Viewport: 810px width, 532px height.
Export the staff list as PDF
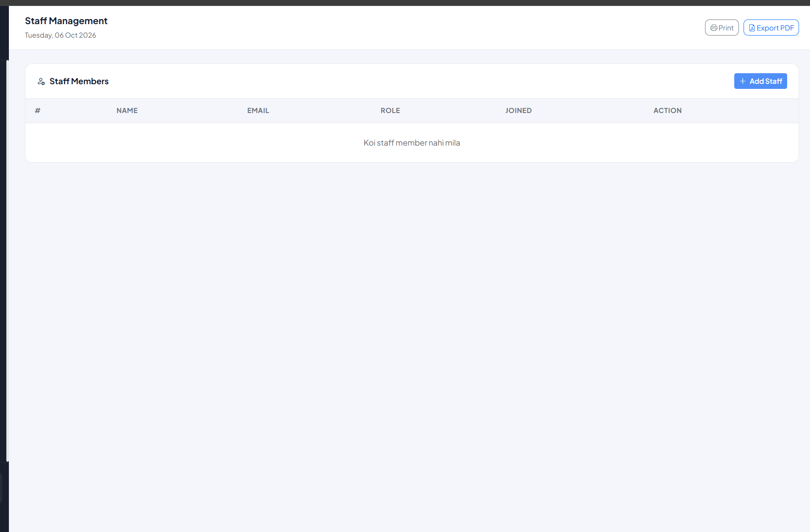(x=771, y=28)
